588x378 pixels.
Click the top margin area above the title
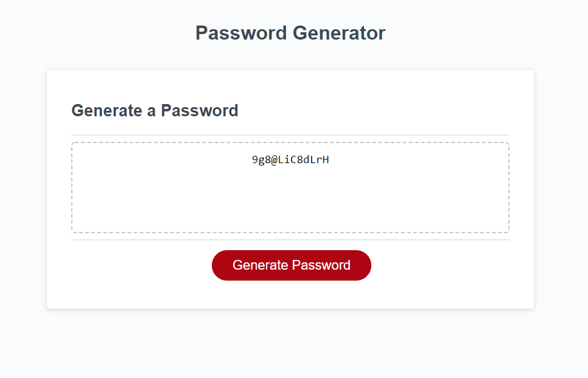[290, 9]
